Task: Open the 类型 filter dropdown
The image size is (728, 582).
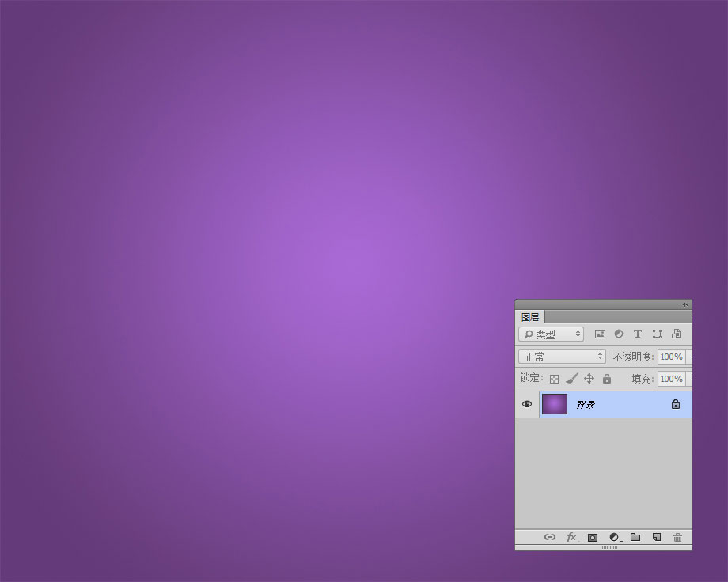Action: (551, 334)
